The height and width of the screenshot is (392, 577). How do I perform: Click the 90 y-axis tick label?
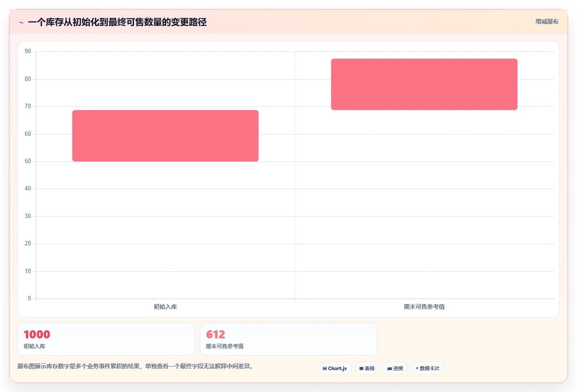click(28, 51)
